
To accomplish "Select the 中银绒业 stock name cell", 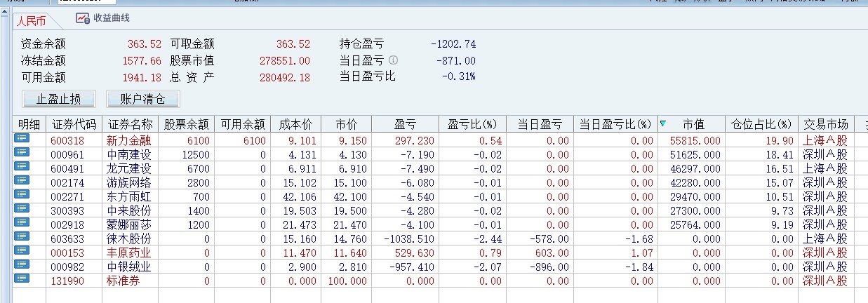I will [x=129, y=267].
